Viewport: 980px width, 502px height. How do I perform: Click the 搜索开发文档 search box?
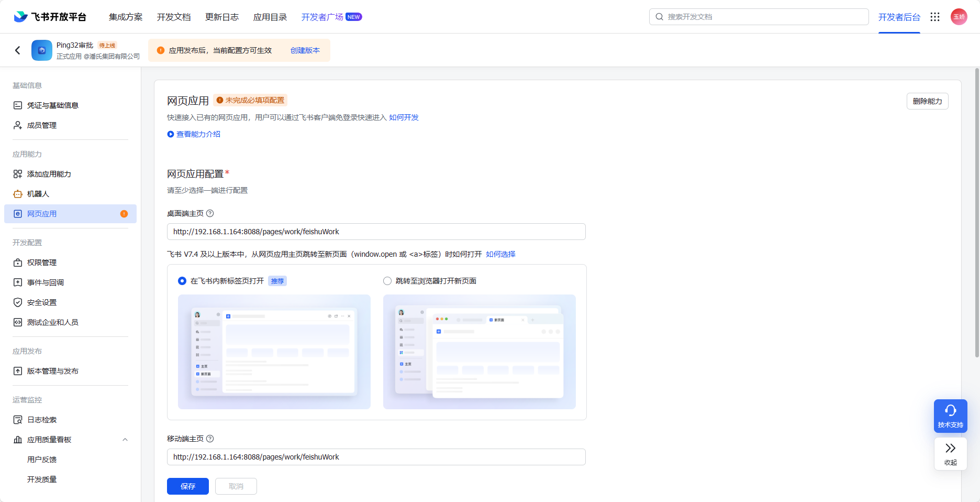pyautogui.click(x=759, y=17)
